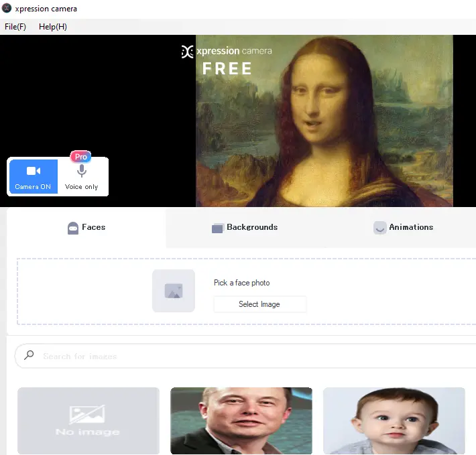Screen dimensions: 476x455
Task: Choose the man in suit face thumbnail
Action: point(241,420)
